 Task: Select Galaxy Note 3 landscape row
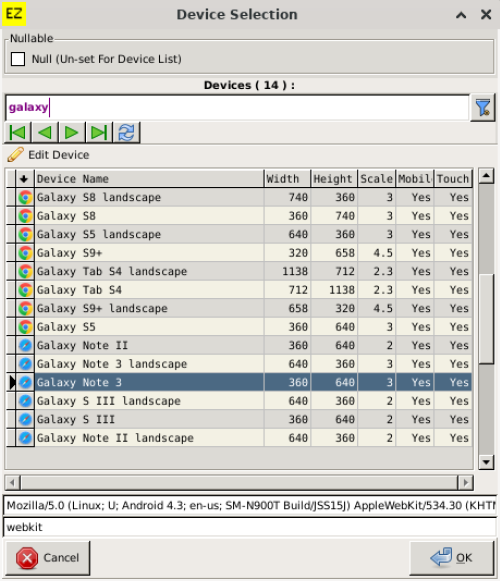[239, 364]
